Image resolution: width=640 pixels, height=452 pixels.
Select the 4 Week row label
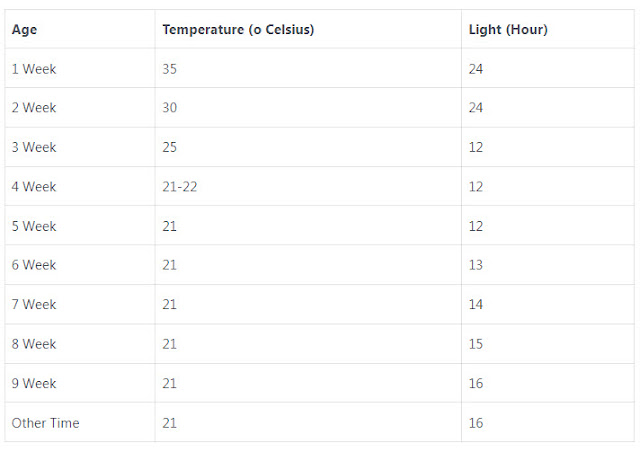point(34,187)
